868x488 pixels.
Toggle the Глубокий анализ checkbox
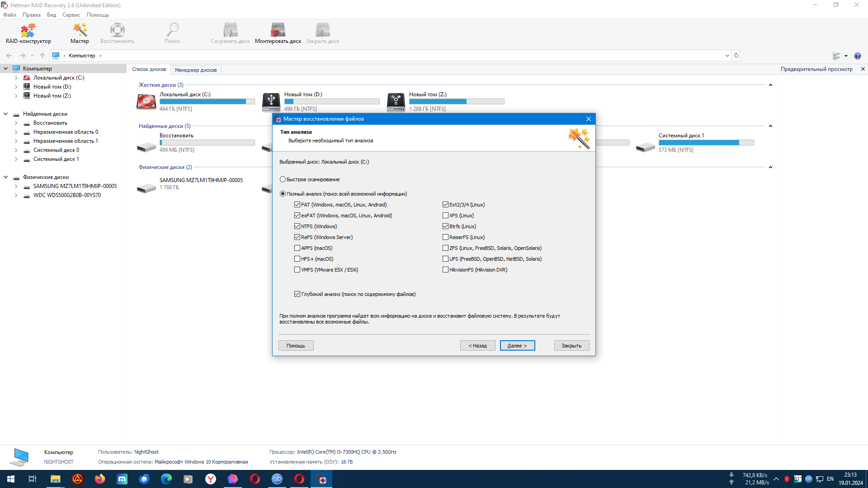tap(297, 294)
